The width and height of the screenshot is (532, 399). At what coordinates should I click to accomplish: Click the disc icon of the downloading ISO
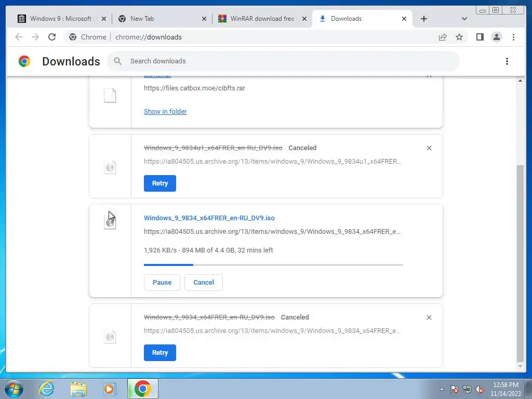(x=110, y=222)
